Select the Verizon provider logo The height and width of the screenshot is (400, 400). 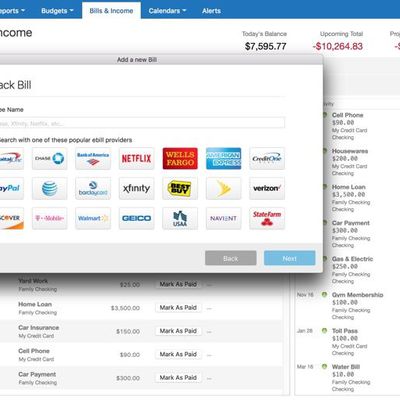pos(267,189)
